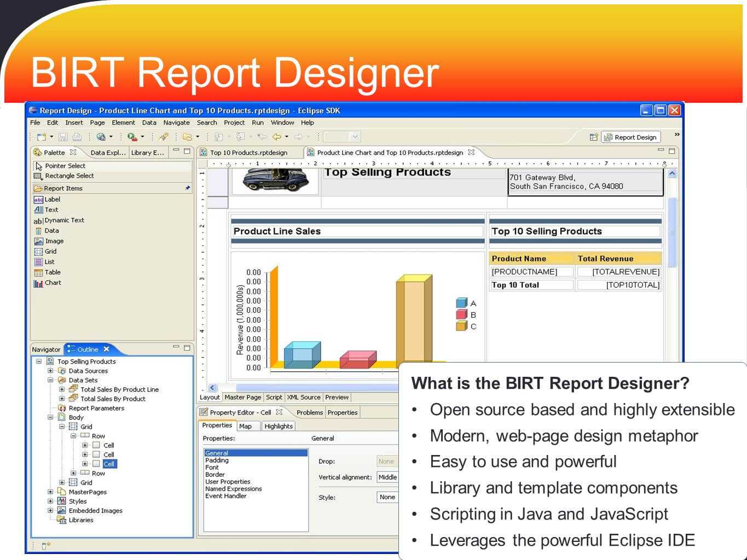Select Padding in the properties list

(x=217, y=460)
